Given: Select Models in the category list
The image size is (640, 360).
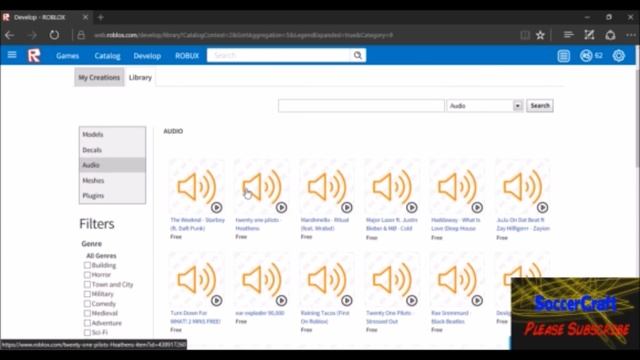Looking at the screenshot, I should (x=112, y=134).
